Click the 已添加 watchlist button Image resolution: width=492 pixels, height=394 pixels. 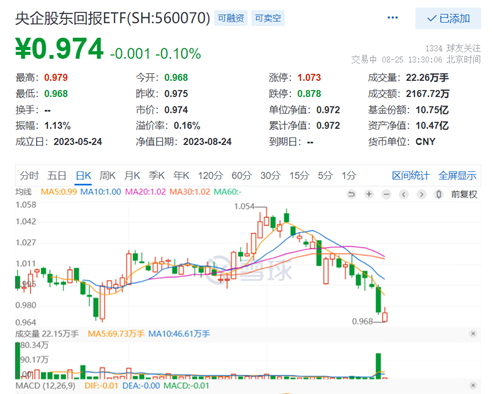[x=448, y=18]
